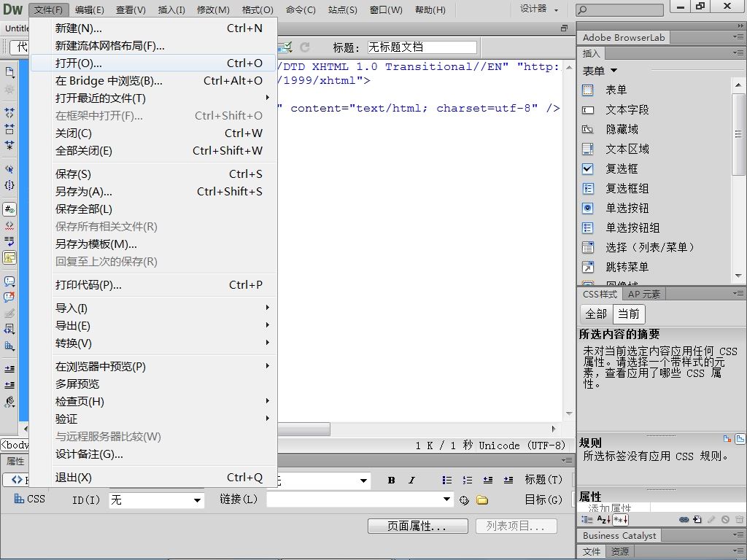
Task: Show Category View in CSS properties
Action: tap(587, 519)
